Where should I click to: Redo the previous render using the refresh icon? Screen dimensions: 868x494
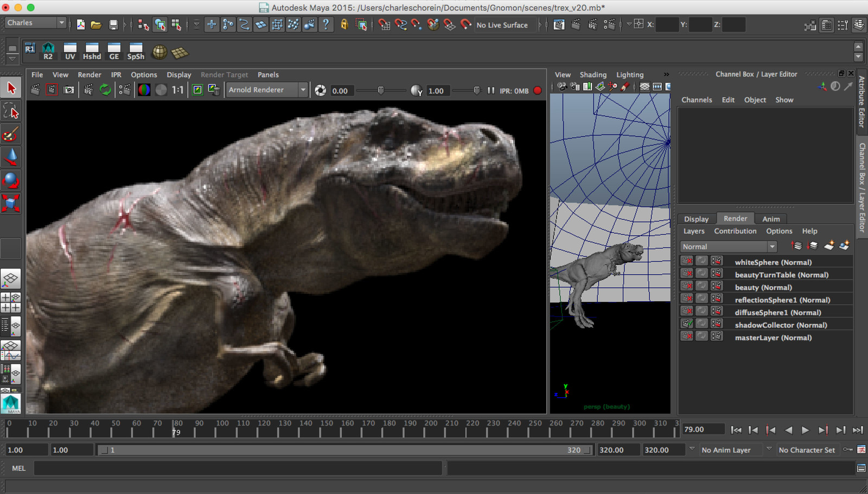[106, 90]
